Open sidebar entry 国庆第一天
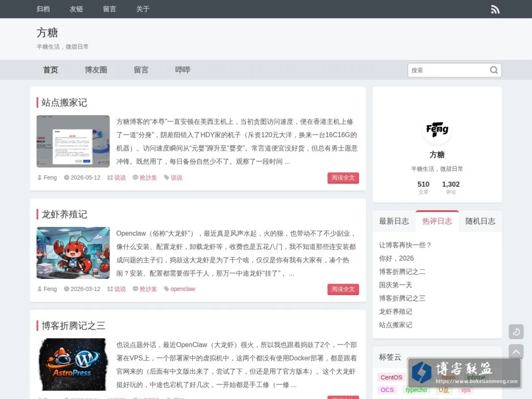The image size is (532, 399). point(395,285)
